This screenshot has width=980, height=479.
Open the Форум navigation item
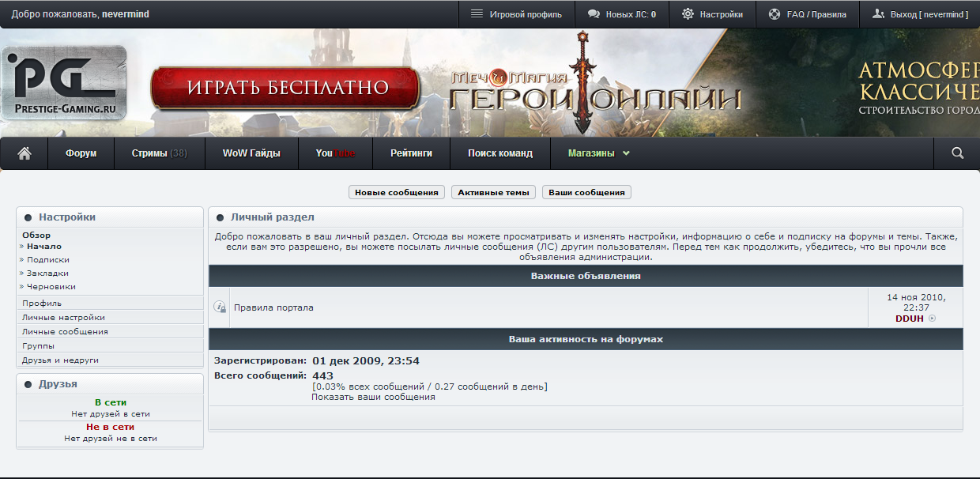click(81, 153)
